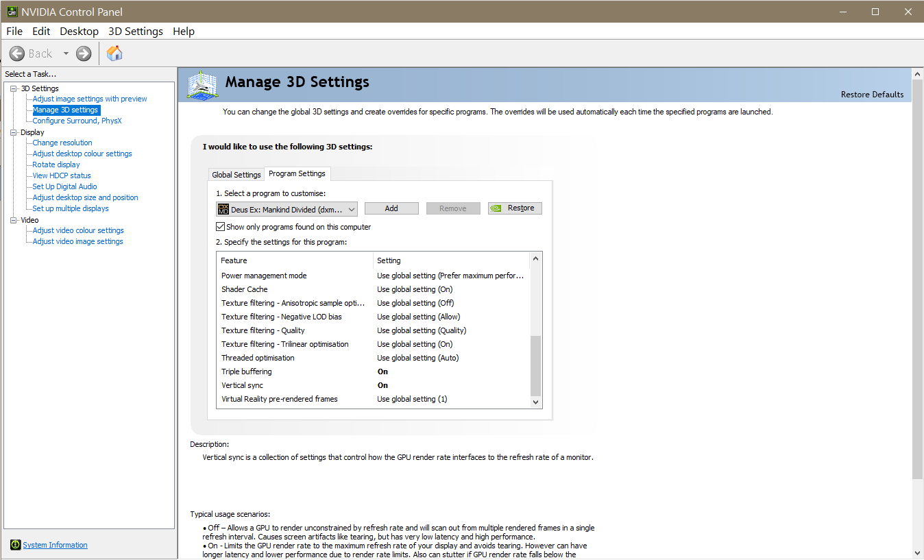Select the Threaded optimisation row
924x560 pixels.
pyautogui.click(x=374, y=358)
